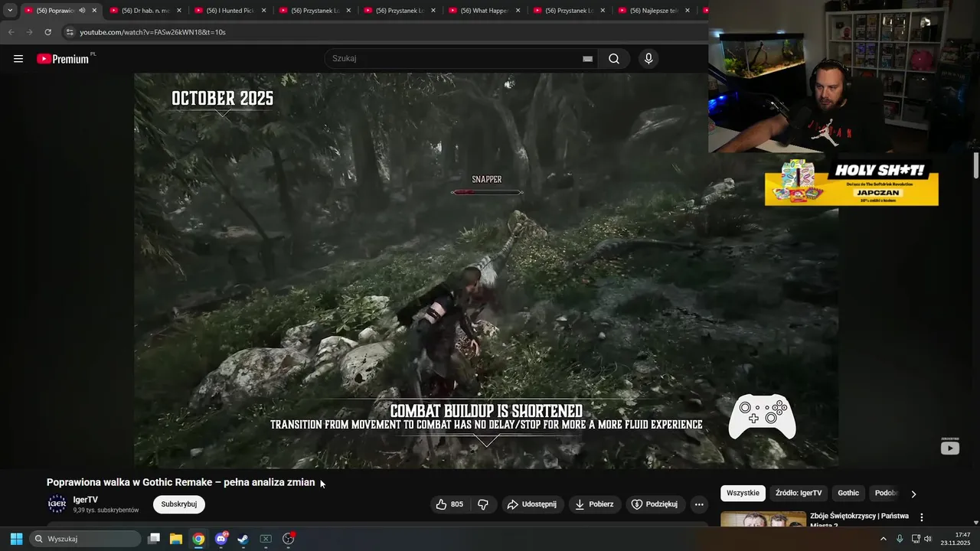The image size is (980, 551).
Task: Click video title Poprawiona walka w Gothic Remake
Action: pyautogui.click(x=181, y=482)
